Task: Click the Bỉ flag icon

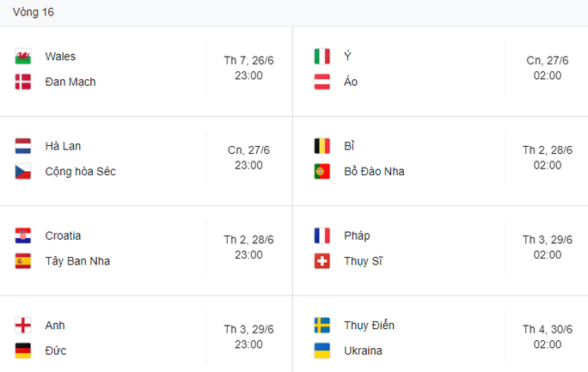Action: tap(322, 146)
